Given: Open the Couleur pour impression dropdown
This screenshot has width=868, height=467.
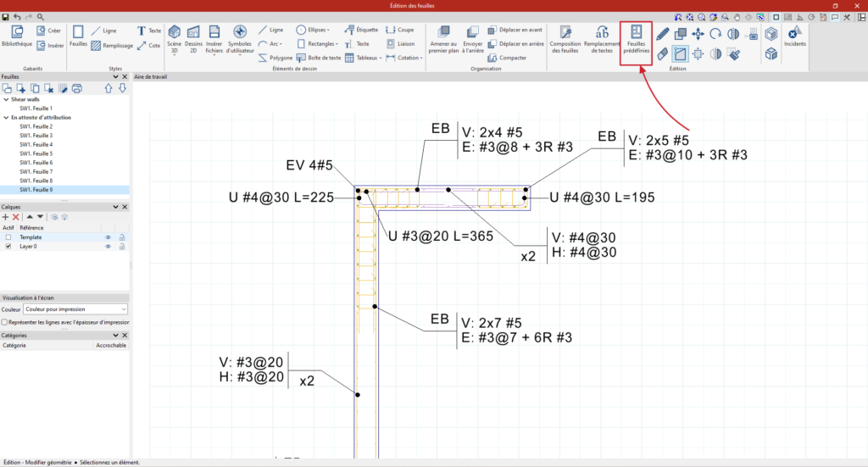Looking at the screenshot, I should click(x=75, y=309).
